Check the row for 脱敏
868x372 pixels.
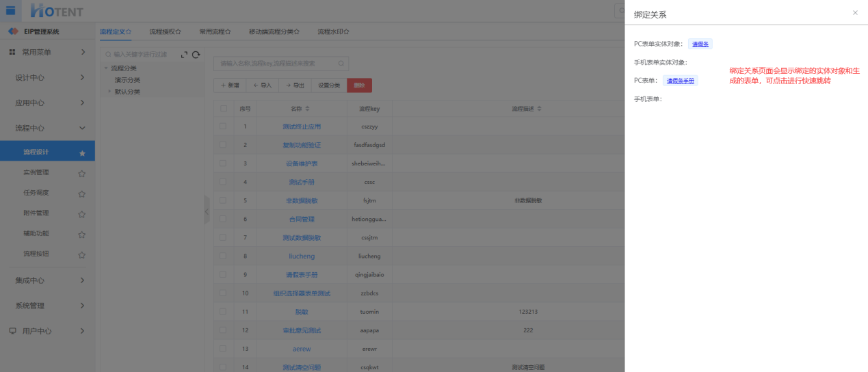click(x=223, y=311)
